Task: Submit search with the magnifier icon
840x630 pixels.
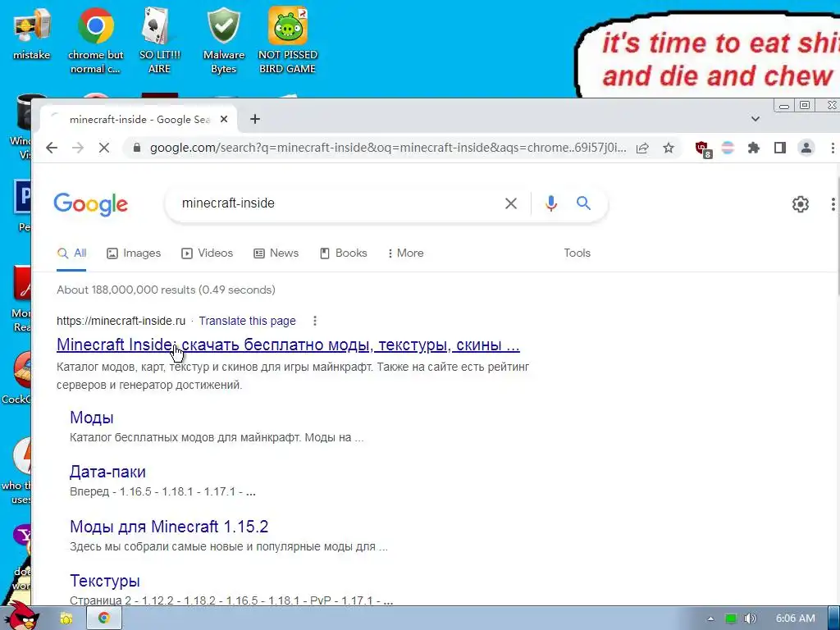Action: coord(583,203)
